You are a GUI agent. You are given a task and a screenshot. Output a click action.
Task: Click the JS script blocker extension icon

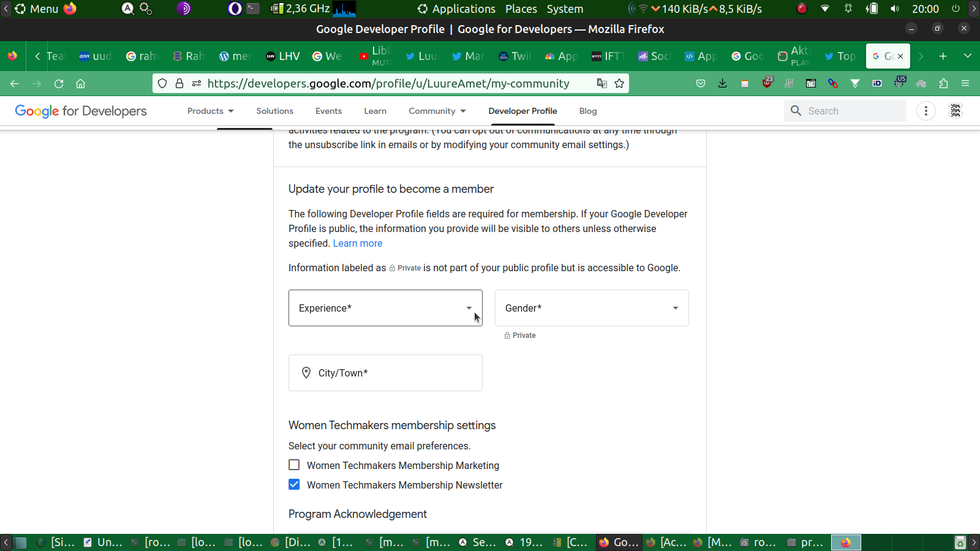tap(789, 83)
